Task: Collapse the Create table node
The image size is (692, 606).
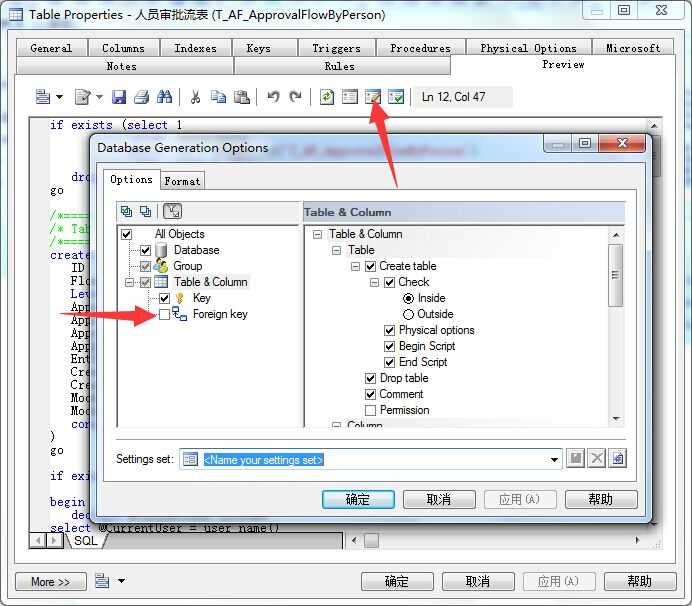Action: [x=355, y=267]
